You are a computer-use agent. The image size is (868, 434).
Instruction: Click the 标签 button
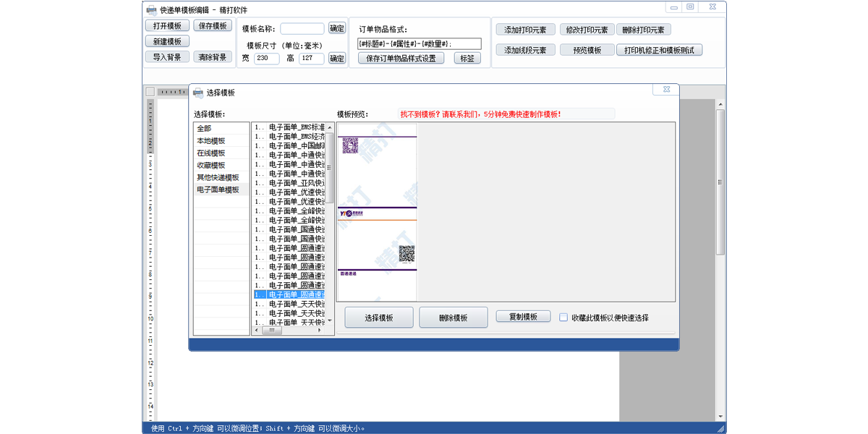[467, 59]
